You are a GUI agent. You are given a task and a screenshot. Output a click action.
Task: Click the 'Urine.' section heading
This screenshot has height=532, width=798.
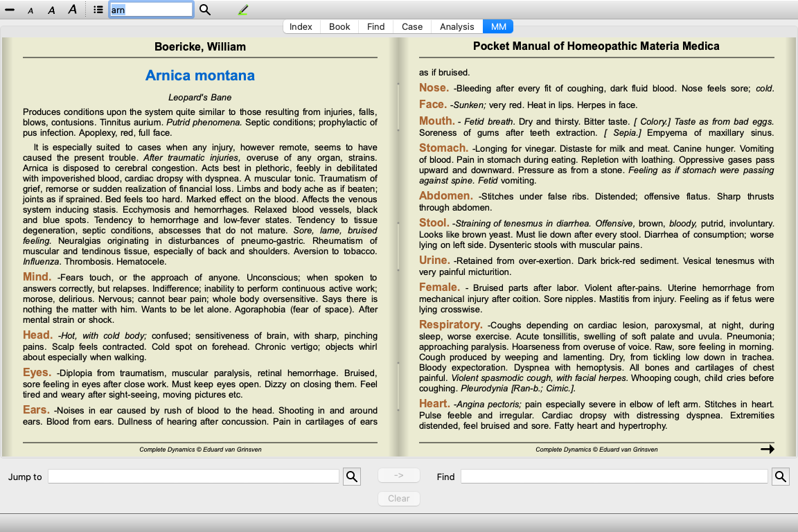click(434, 260)
